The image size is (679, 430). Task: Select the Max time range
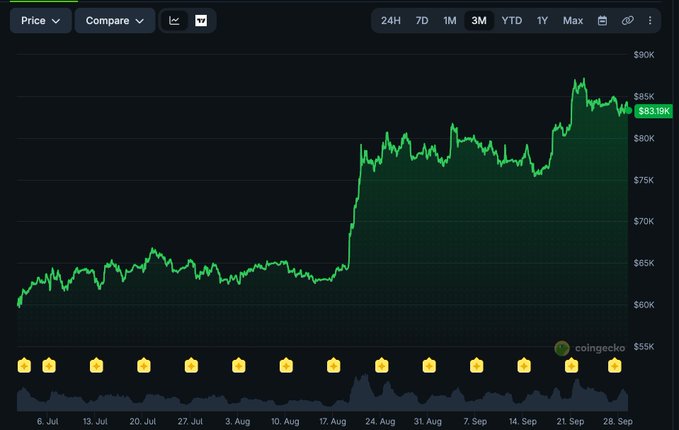click(573, 21)
